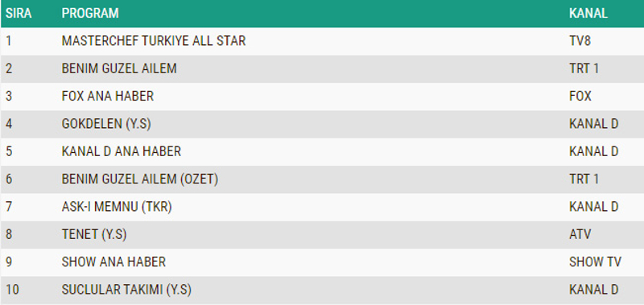Select MASTERCHEF TURKIYE ALL STAR program

tap(154, 40)
